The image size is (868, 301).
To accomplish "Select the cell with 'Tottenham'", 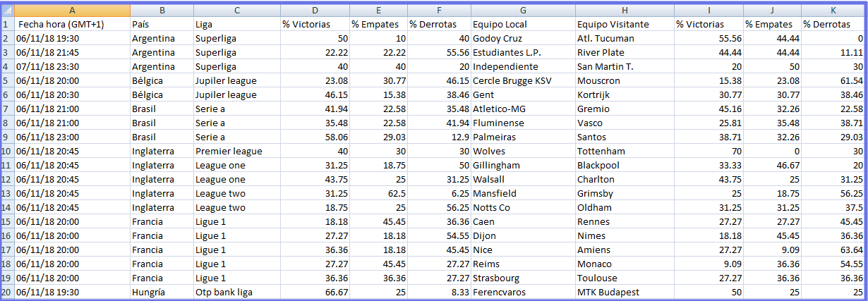I will tap(625, 151).
